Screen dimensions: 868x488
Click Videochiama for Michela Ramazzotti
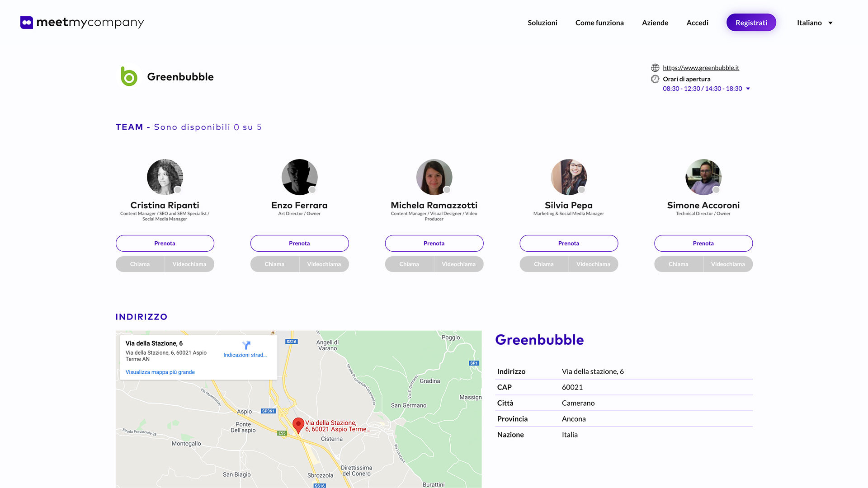click(x=459, y=264)
